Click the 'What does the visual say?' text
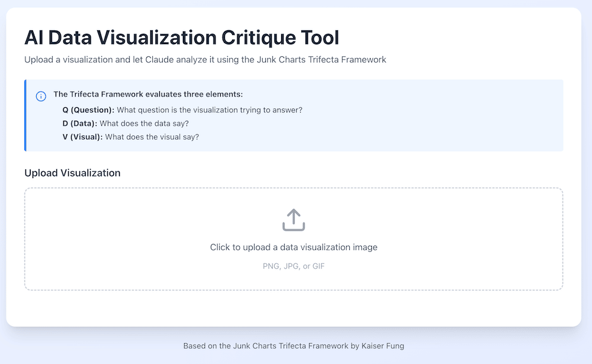The image size is (592, 364). pyautogui.click(x=152, y=137)
